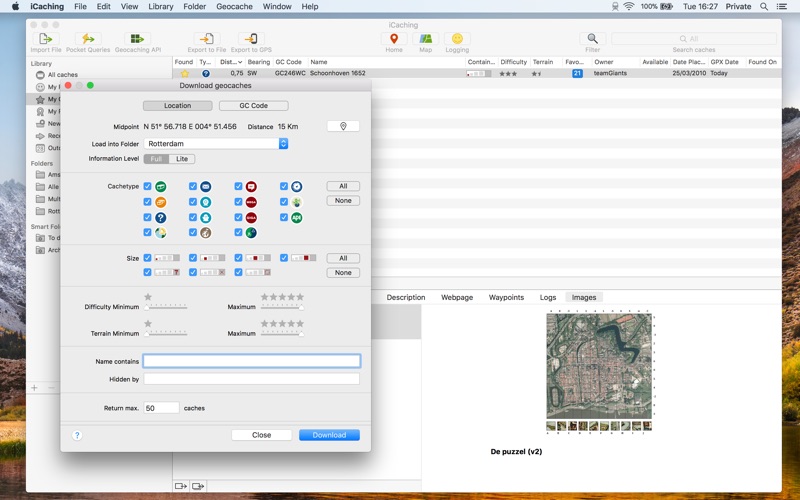
Task: Click the Name contains text field
Action: tap(252, 361)
